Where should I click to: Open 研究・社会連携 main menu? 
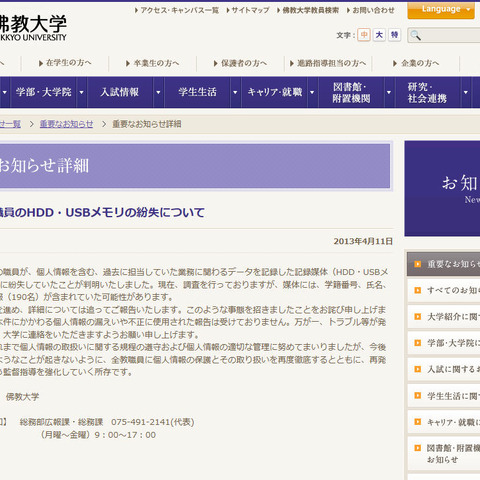point(428,92)
